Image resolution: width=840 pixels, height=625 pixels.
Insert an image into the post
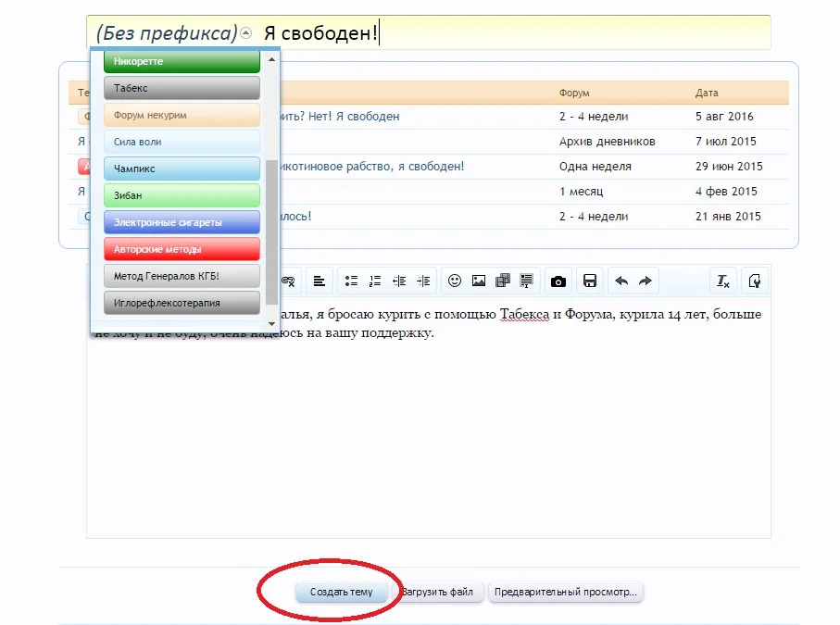coord(477,281)
